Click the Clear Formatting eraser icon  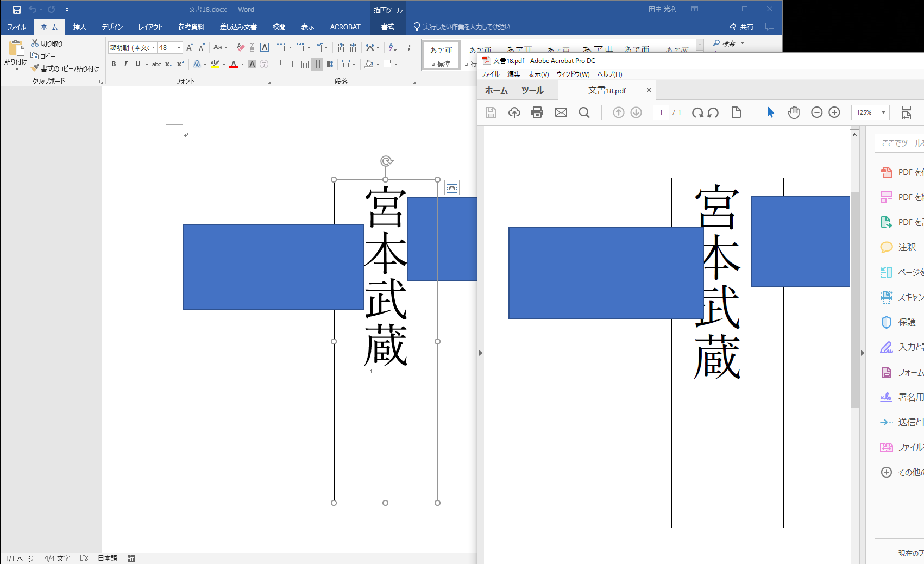point(241,47)
